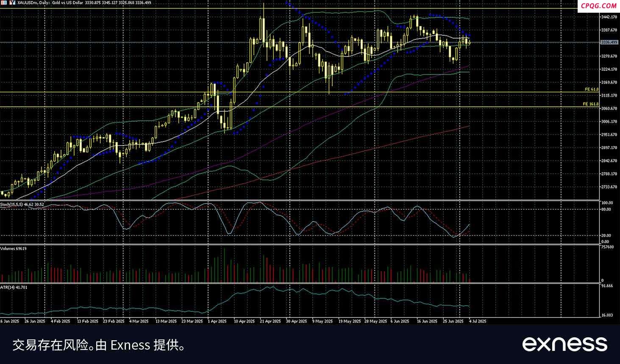Click the 1 Apr 2025 date label
The height and width of the screenshot is (364, 620).
217,321
